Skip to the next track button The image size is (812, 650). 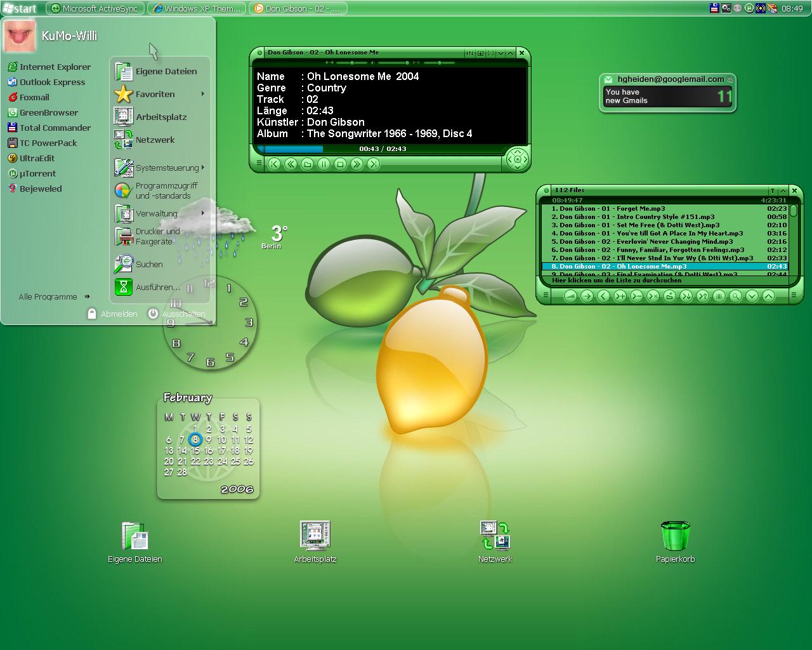[x=373, y=164]
